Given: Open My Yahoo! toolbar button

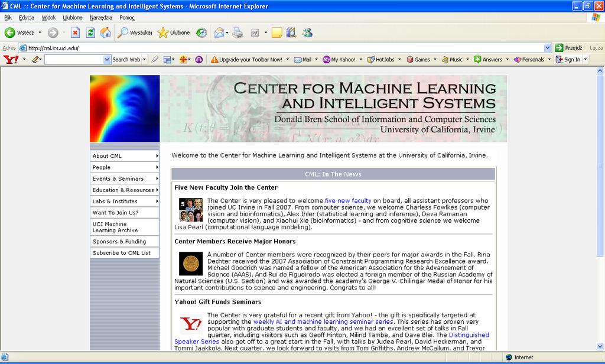Looking at the screenshot, I should [x=339, y=60].
